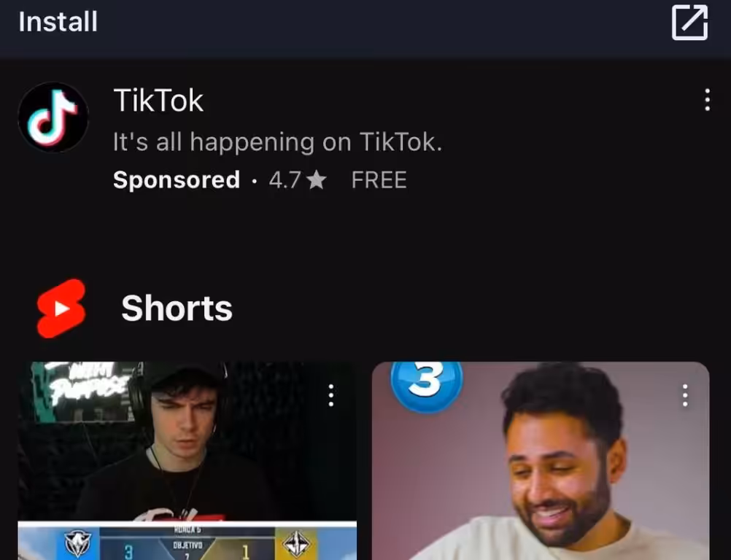
Task: Open the TikTok ad three-dot menu
Action: pos(707,100)
